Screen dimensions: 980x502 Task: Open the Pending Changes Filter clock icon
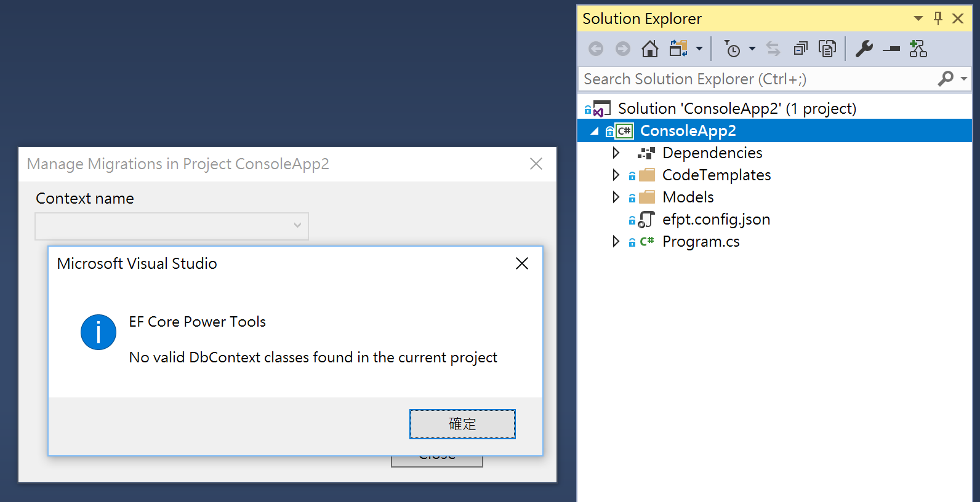tap(732, 49)
